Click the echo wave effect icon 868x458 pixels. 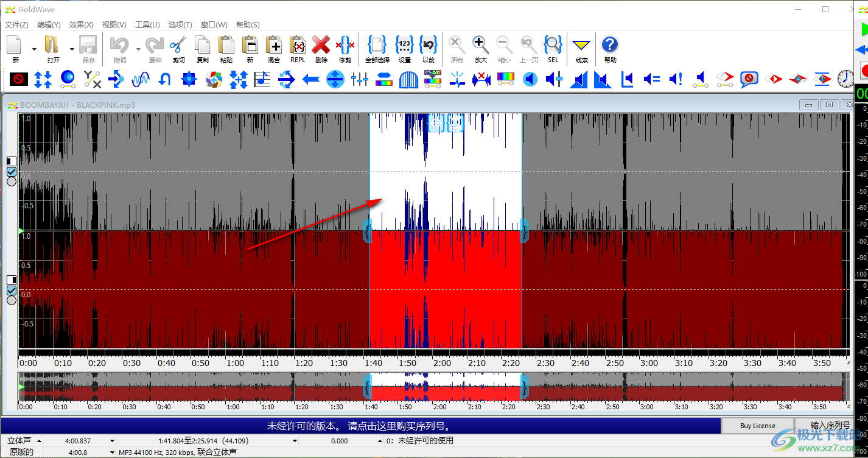coord(141,79)
